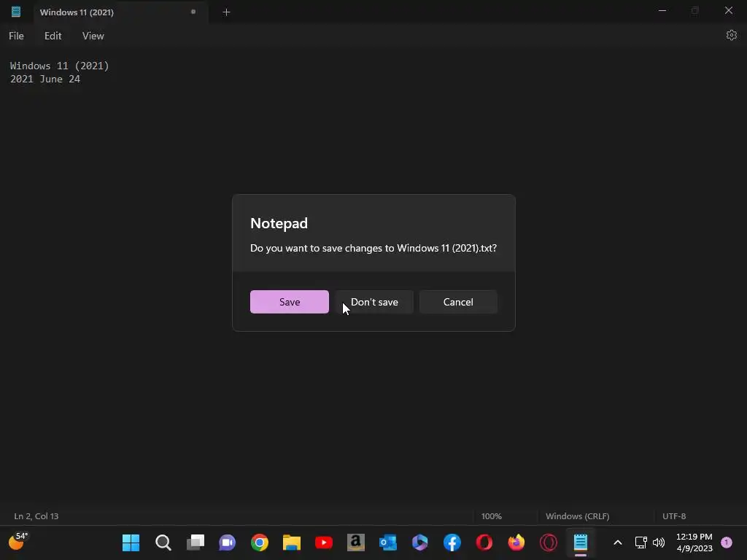This screenshot has height=560, width=747.
Task: Add a new tab with plus icon
Action: click(x=226, y=12)
